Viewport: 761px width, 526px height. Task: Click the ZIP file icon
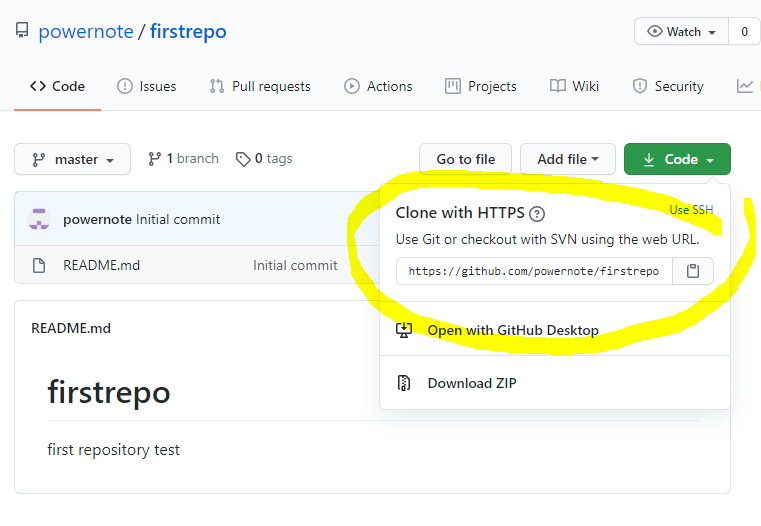pos(404,383)
